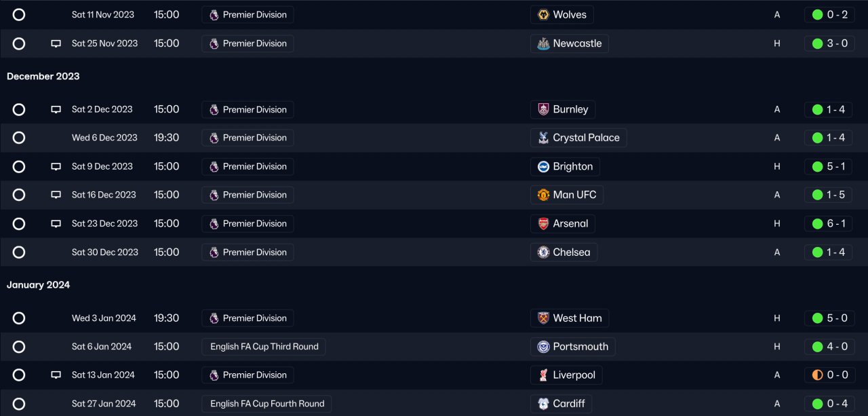
Task: Click the Arsenal club badge
Action: coord(543,223)
